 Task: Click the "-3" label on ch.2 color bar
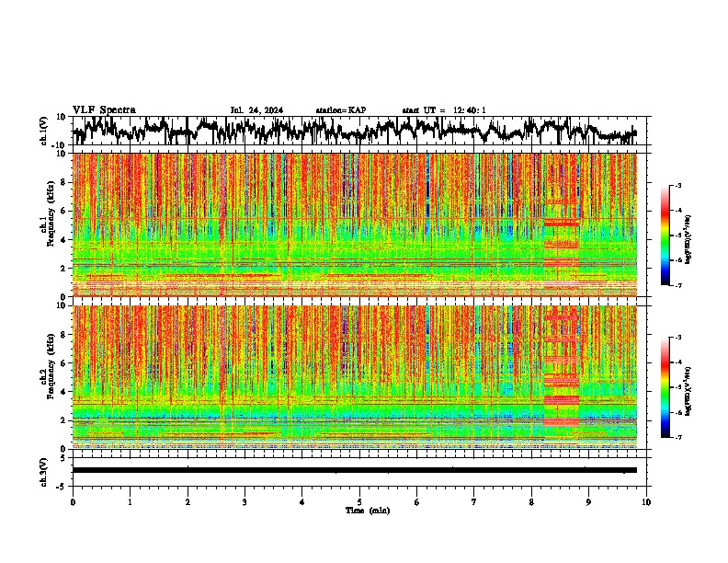[678, 338]
